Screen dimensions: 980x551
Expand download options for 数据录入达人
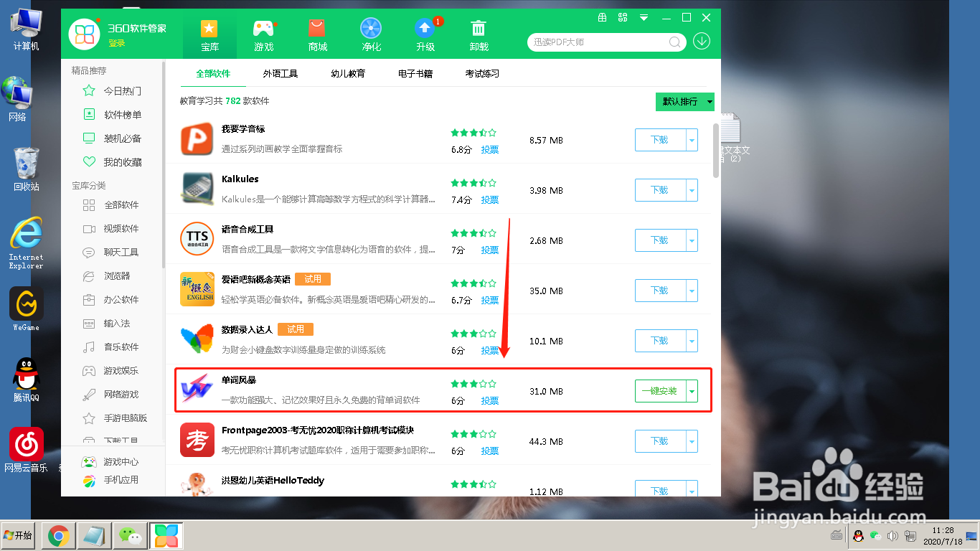(x=692, y=341)
